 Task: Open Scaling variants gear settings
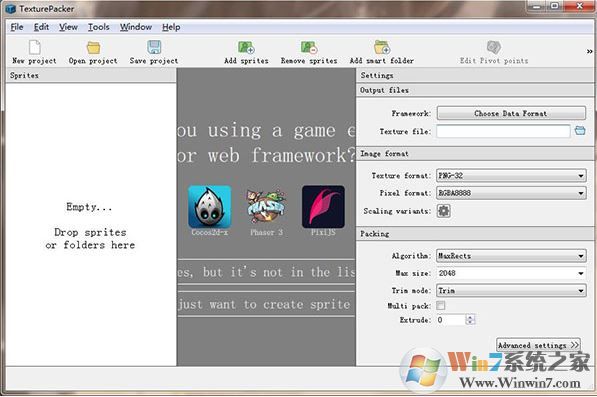(x=444, y=210)
